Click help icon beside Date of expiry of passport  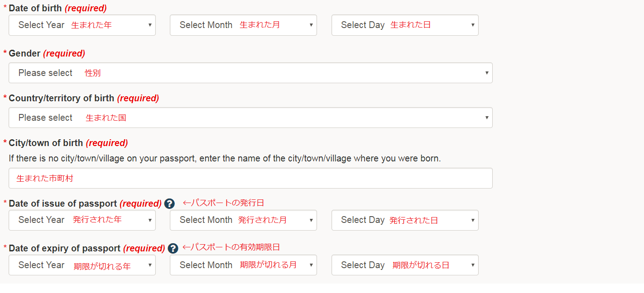pyautogui.click(x=173, y=248)
